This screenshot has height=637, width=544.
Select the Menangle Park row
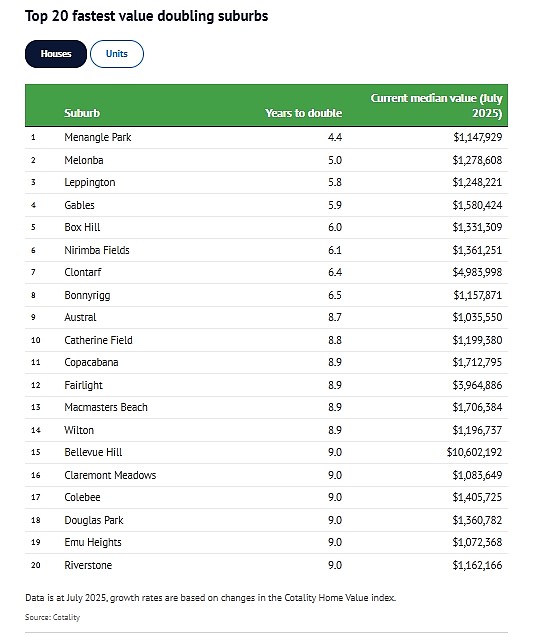click(x=267, y=137)
